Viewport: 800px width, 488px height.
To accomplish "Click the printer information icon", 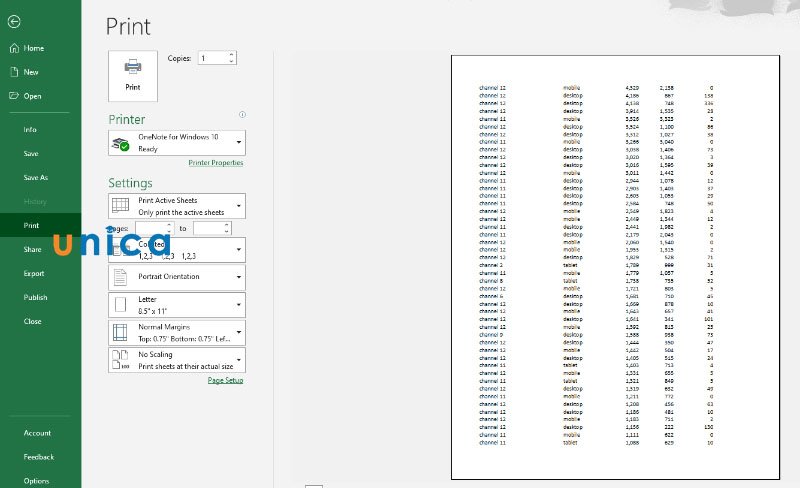I will 242,114.
